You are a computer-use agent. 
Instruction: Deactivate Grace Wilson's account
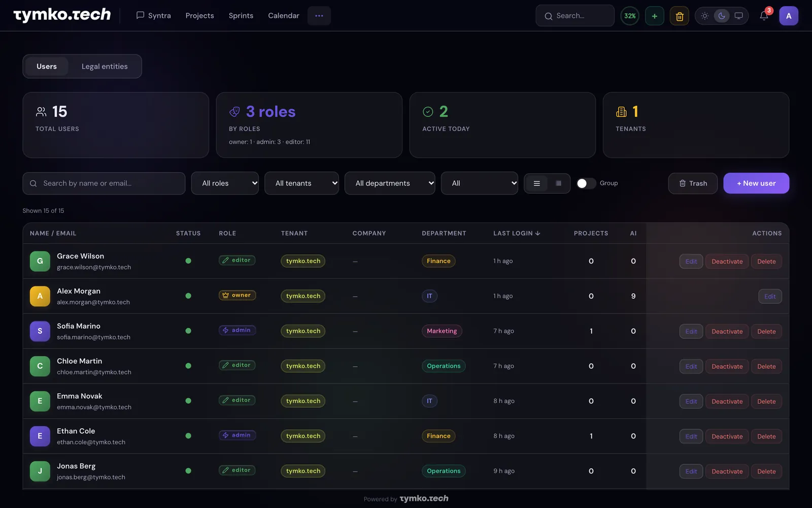point(727,261)
